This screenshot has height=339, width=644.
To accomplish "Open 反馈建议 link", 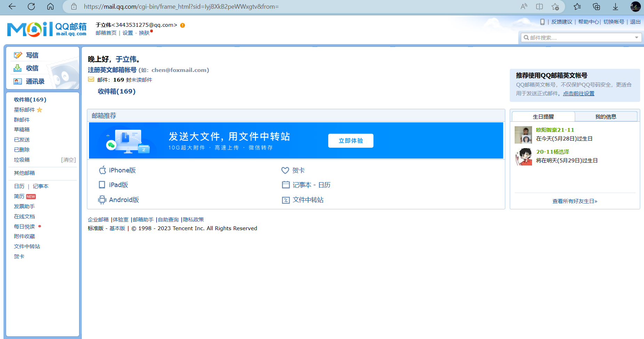I will coord(562,22).
